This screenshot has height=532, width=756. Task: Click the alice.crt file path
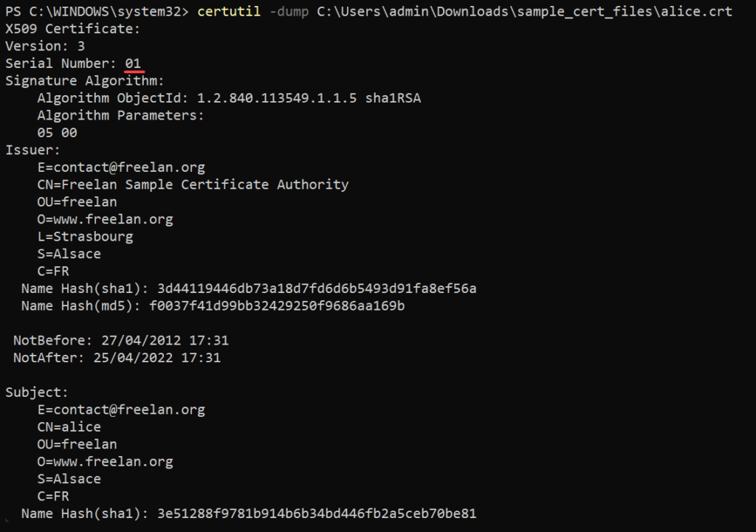[525, 11]
